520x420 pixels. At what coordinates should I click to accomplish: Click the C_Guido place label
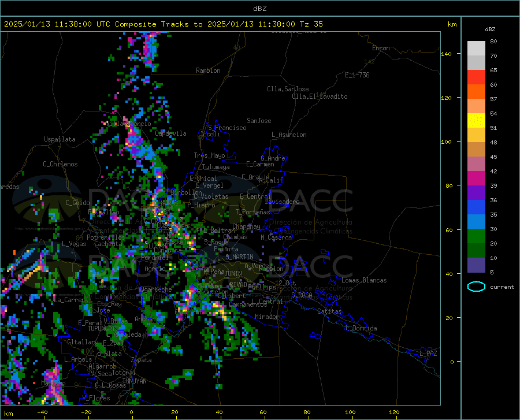tap(77, 203)
